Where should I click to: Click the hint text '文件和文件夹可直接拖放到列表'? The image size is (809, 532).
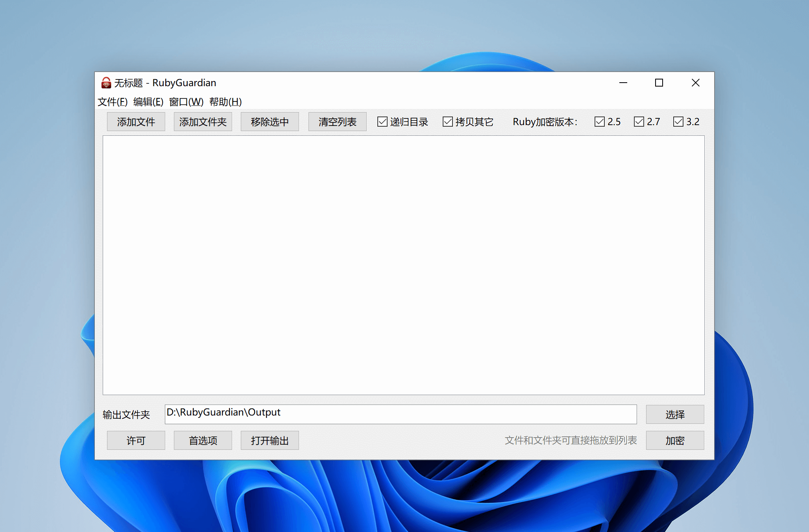pos(571,440)
